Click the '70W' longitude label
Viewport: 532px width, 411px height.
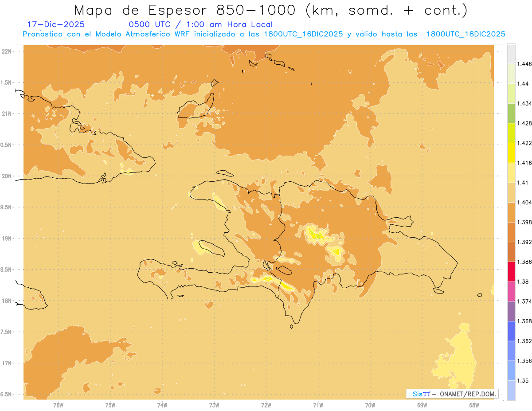[370, 405]
